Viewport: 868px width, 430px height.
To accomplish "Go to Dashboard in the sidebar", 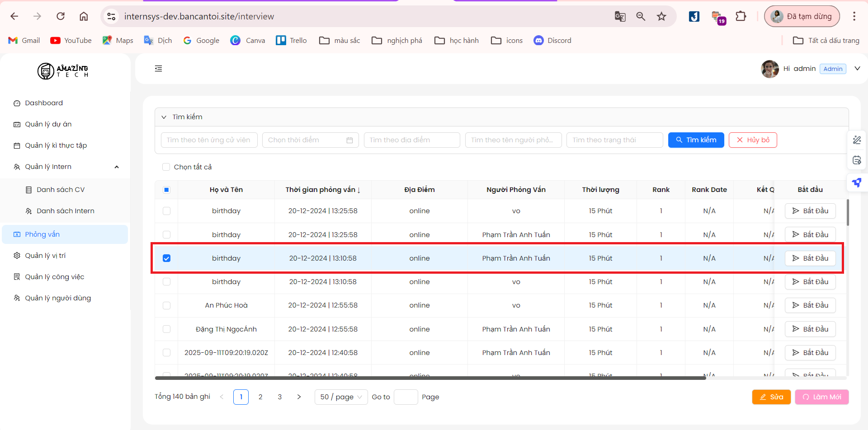I will point(44,103).
